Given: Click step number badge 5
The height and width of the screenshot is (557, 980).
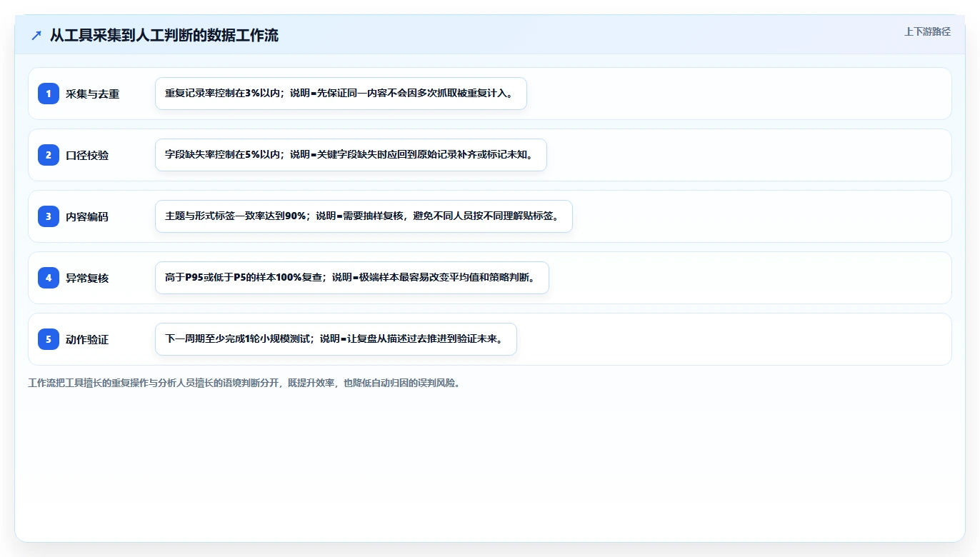Looking at the screenshot, I should [x=49, y=339].
